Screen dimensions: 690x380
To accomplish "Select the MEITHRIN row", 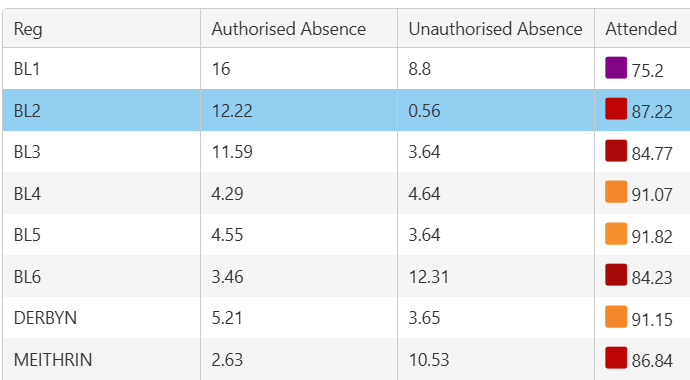I will 346,359.
